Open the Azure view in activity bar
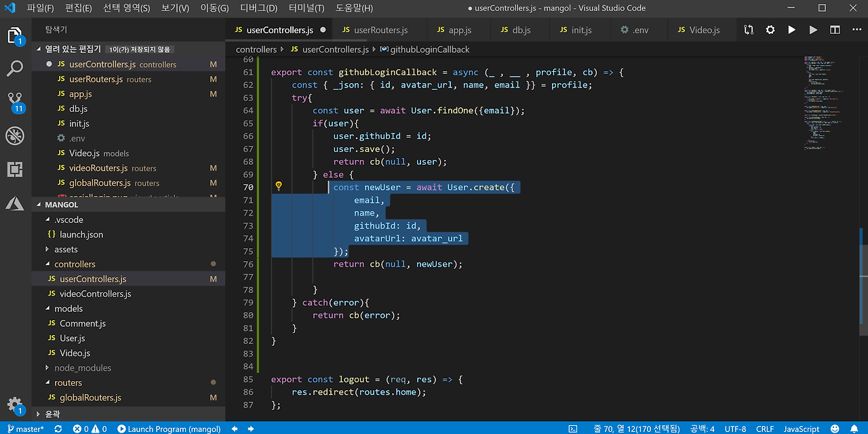Image resolution: width=868 pixels, height=434 pixels. click(x=15, y=203)
